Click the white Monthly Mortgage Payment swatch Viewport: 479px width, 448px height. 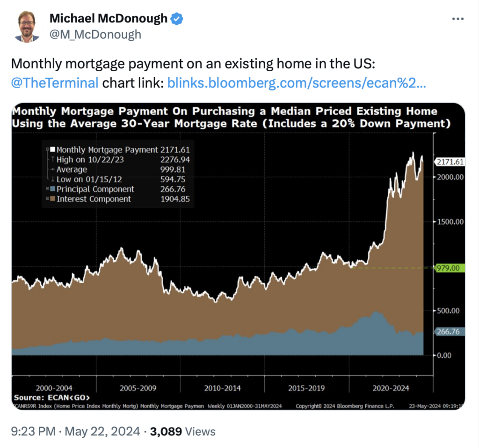(53, 150)
